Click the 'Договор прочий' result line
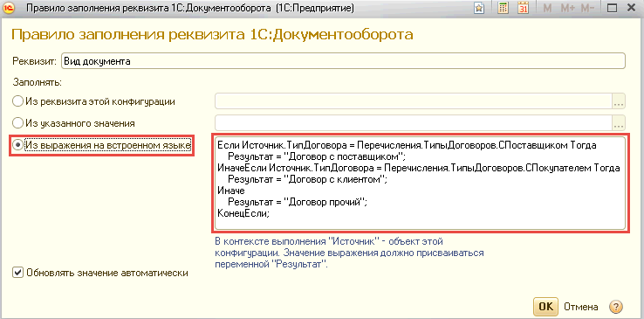 (297, 202)
